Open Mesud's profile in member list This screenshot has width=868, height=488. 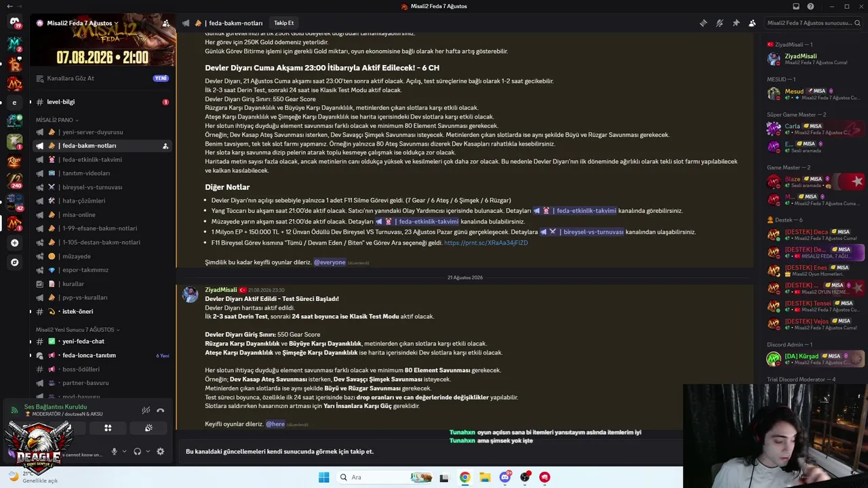(816, 94)
